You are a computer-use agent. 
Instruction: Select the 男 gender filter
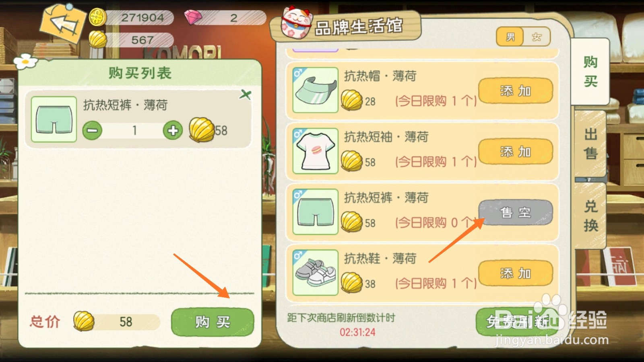pos(510,37)
